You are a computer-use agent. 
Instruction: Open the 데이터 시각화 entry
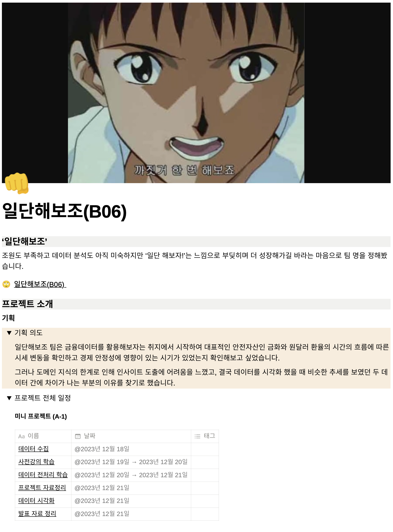(36, 501)
